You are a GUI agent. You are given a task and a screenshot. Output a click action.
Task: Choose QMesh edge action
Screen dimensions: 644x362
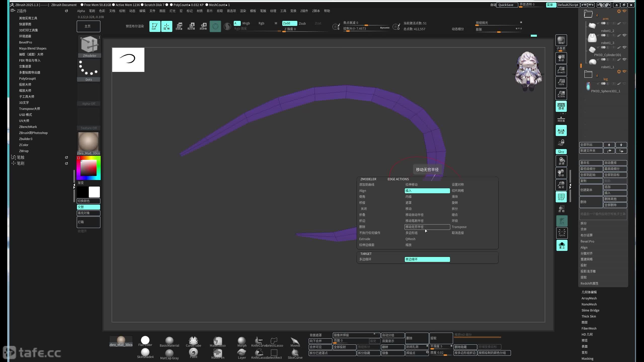click(410, 239)
